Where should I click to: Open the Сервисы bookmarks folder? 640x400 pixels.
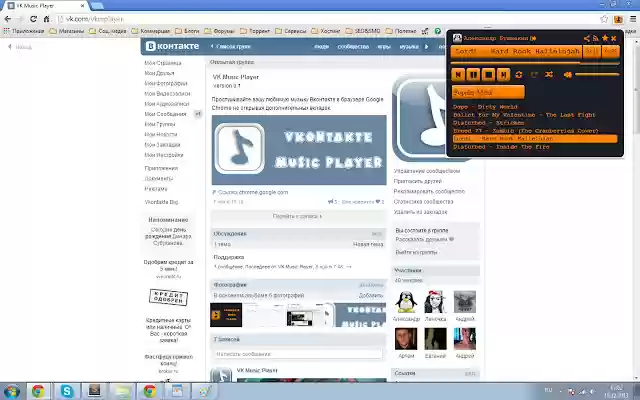tap(291, 31)
